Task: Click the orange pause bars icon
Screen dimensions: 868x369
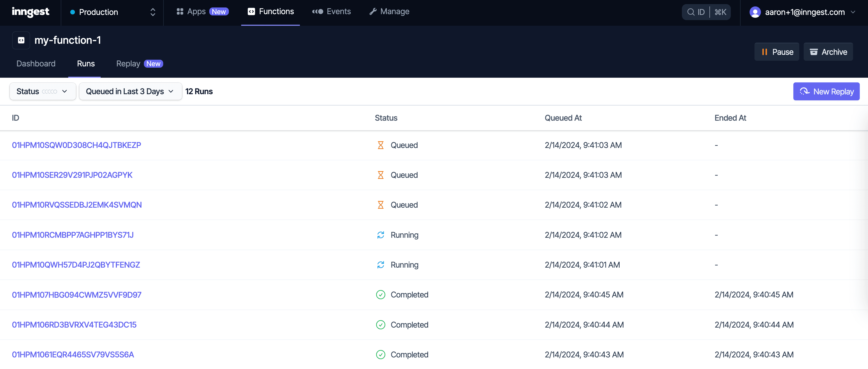Action: 764,52
